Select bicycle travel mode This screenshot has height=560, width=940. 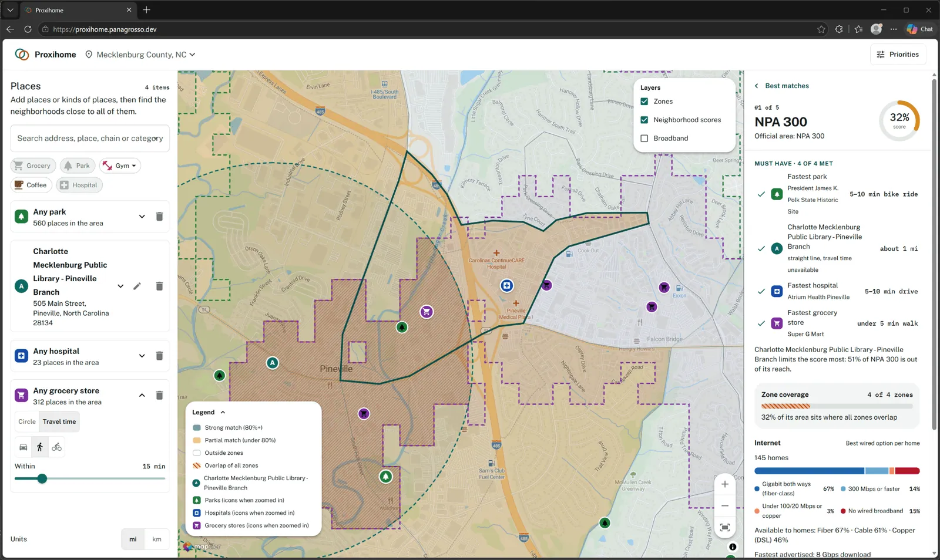[56, 447]
